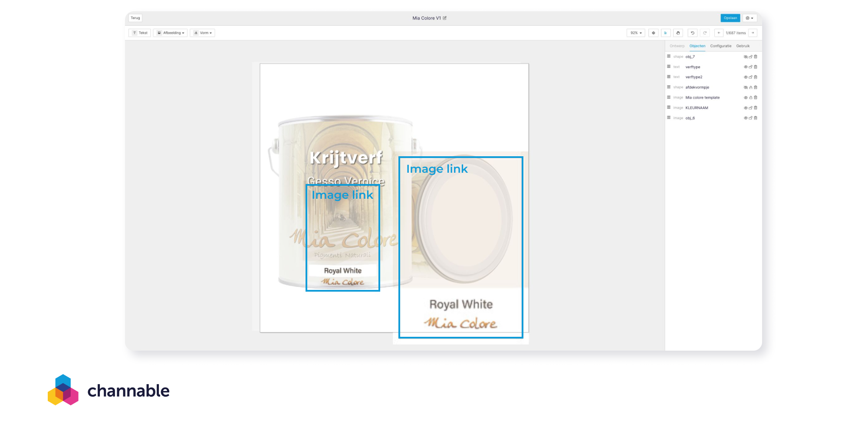Viewport: 868px width, 434px height.
Task: Delete the verftype layer with trash icon
Action: pyautogui.click(x=756, y=67)
